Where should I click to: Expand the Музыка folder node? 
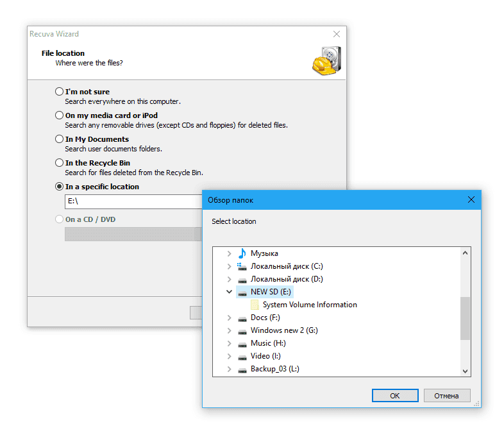229,253
